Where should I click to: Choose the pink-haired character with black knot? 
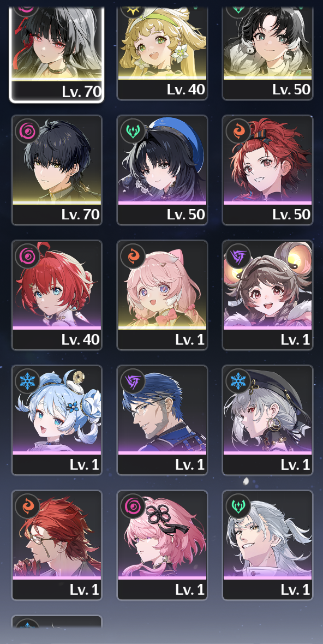[162, 545]
